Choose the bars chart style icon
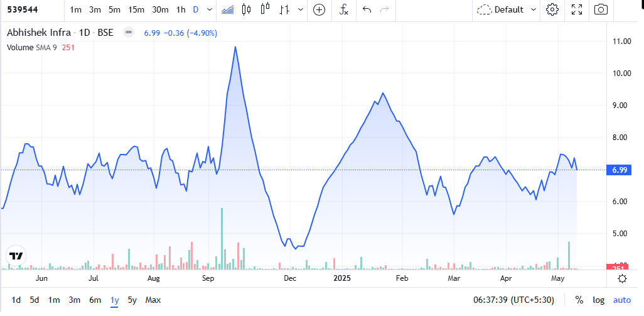Image resolution: width=644 pixels, height=316 pixels. 284,10
